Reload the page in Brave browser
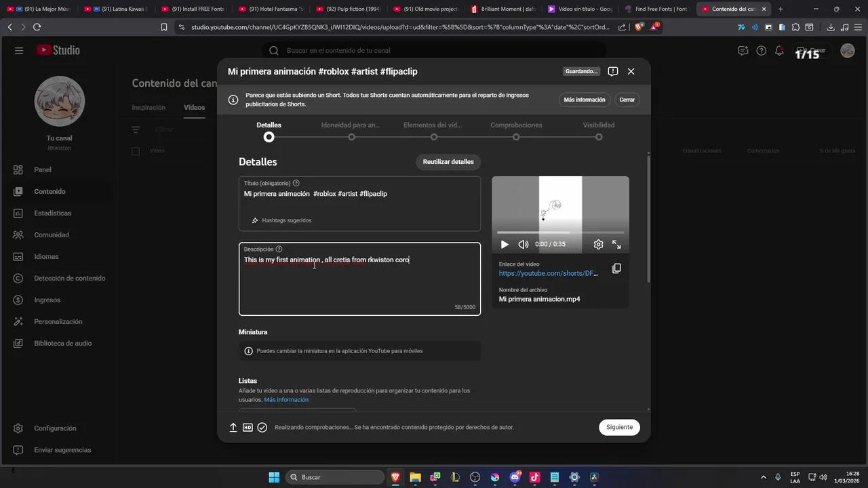 point(37,27)
